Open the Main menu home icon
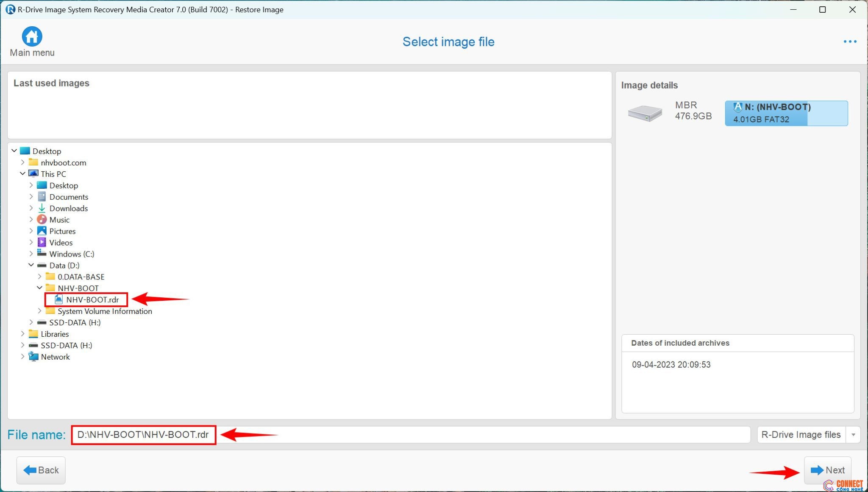This screenshot has width=868, height=492. tap(32, 36)
